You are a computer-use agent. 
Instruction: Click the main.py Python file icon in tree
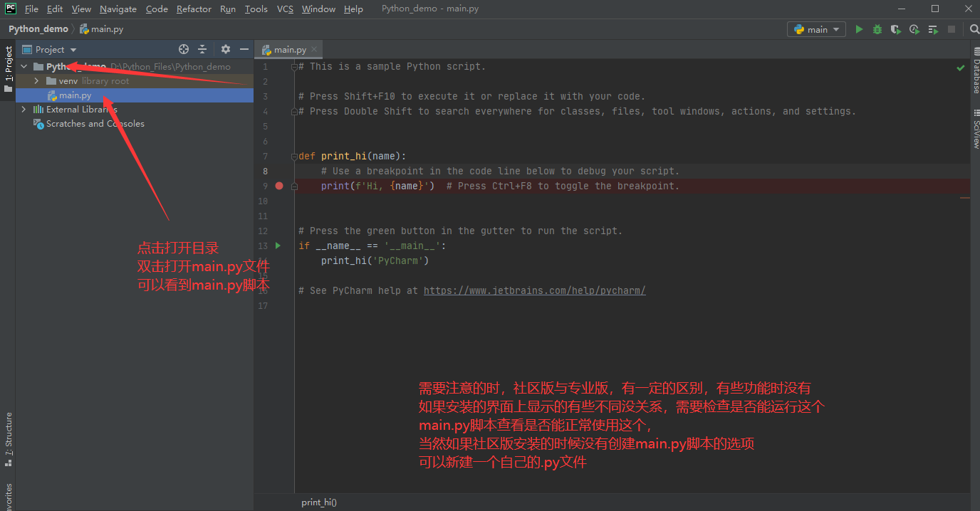[x=52, y=95]
